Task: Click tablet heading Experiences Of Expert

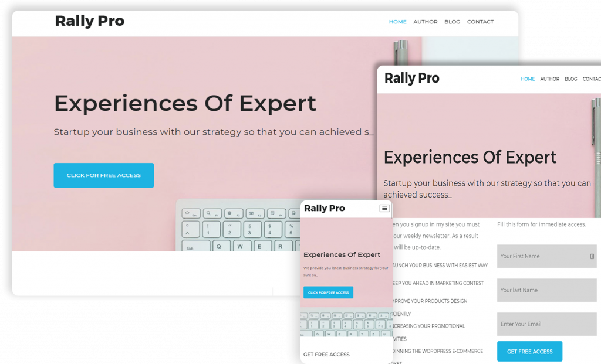Action: point(470,157)
